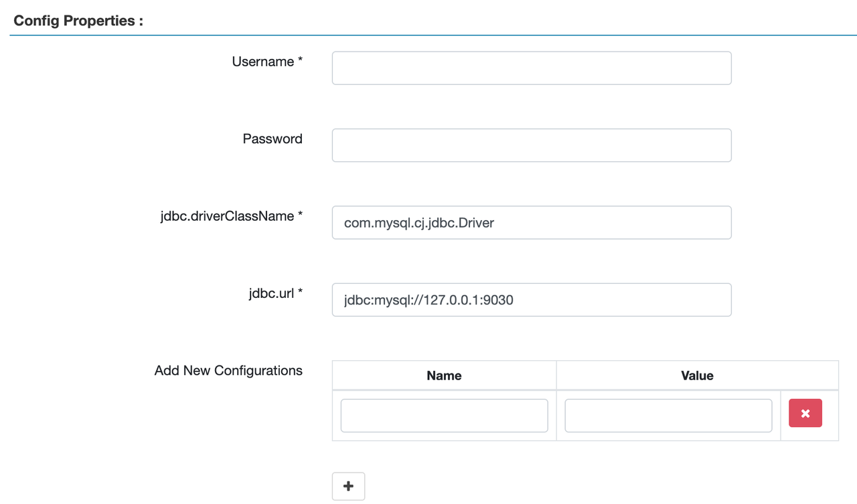Click the Config Properties section heading
This screenshot has height=504, width=857.
click(78, 21)
